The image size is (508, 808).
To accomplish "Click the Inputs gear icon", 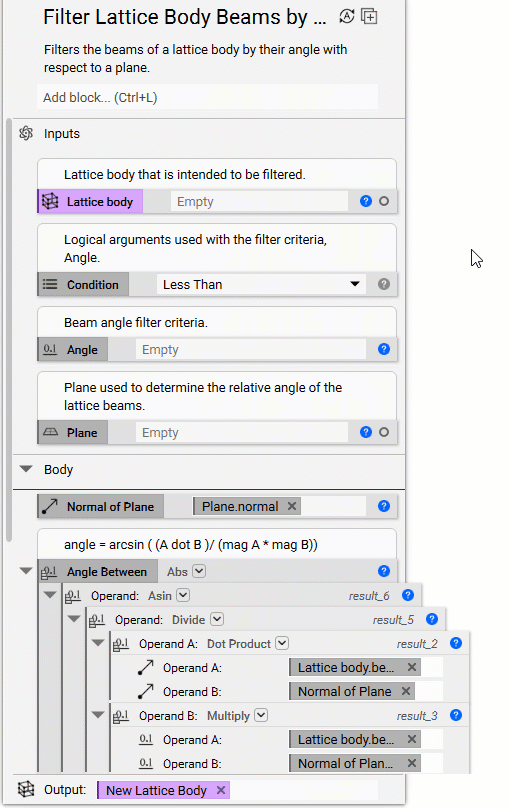I will (x=26, y=133).
